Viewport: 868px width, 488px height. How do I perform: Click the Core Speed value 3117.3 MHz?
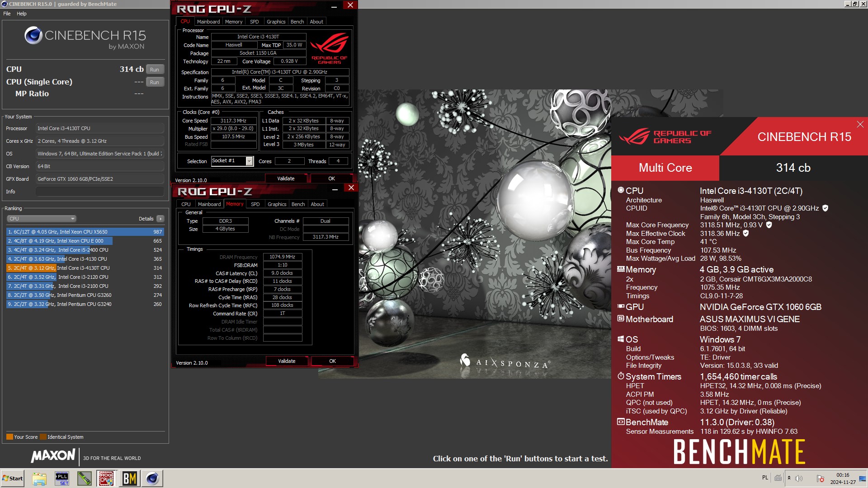(x=233, y=121)
